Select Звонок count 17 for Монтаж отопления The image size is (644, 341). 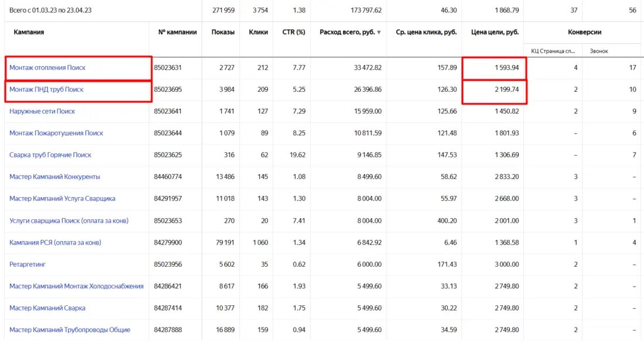[x=632, y=68]
